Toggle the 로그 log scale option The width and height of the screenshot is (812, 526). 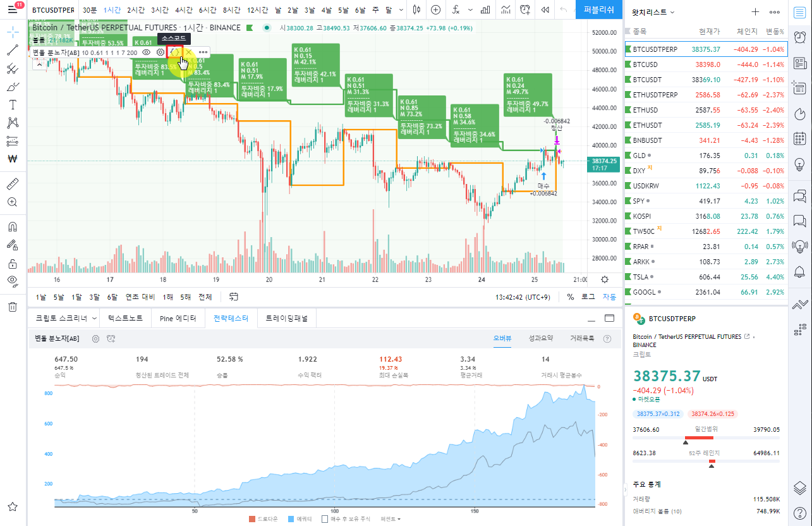(x=588, y=297)
